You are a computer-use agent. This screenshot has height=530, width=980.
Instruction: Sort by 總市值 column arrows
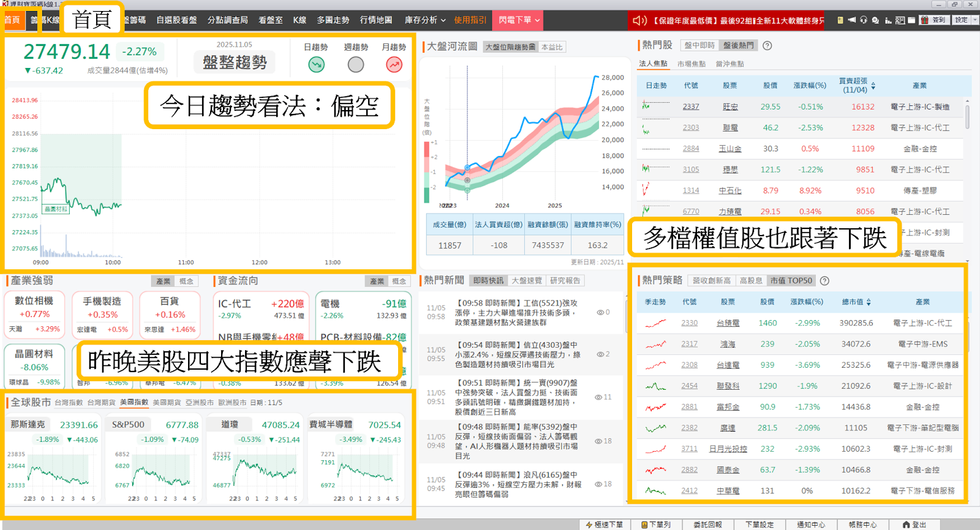point(869,302)
